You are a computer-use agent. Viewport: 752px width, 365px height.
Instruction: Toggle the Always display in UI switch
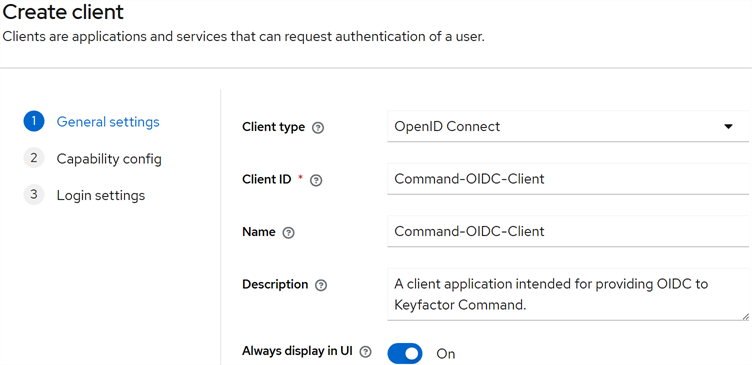[x=405, y=353]
